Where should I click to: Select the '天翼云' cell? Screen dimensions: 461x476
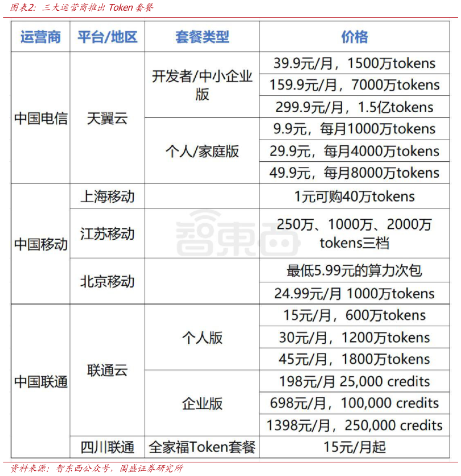(108, 118)
